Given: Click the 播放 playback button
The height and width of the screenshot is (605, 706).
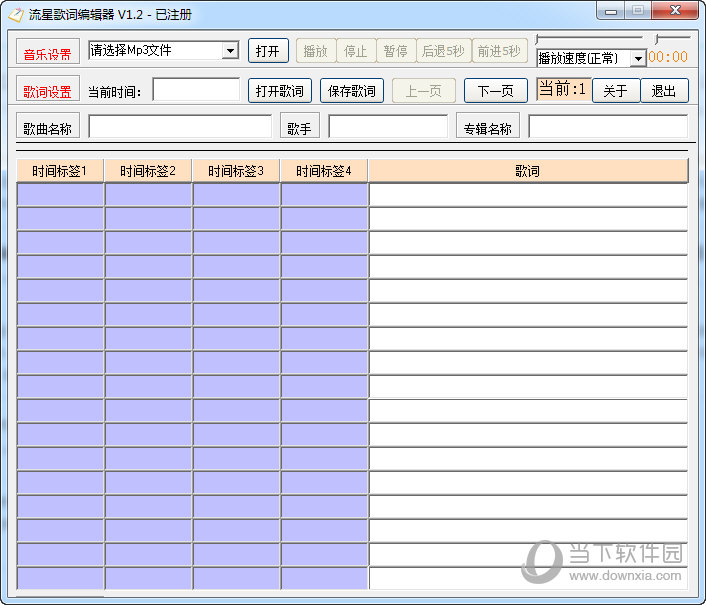Looking at the screenshot, I should pos(316,51).
